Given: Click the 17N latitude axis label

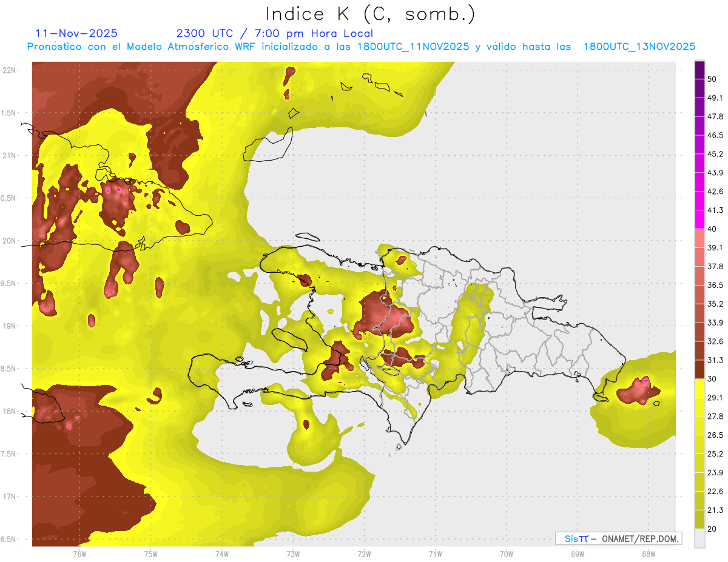Looking at the screenshot, I should (10, 497).
